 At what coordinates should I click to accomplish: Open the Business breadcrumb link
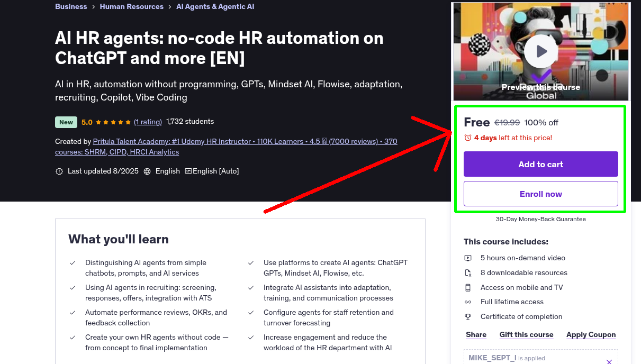(x=71, y=6)
